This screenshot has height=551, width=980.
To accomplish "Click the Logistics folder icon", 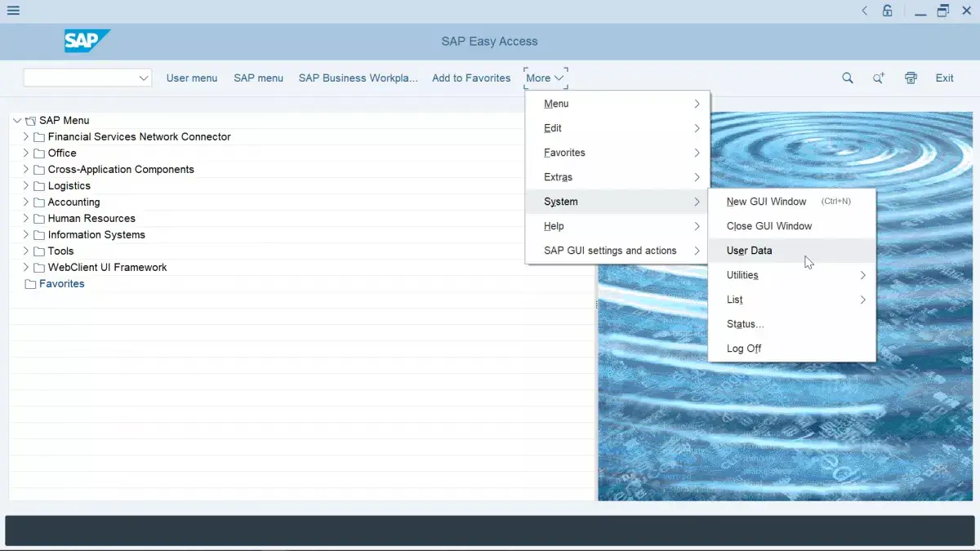I will tap(39, 186).
